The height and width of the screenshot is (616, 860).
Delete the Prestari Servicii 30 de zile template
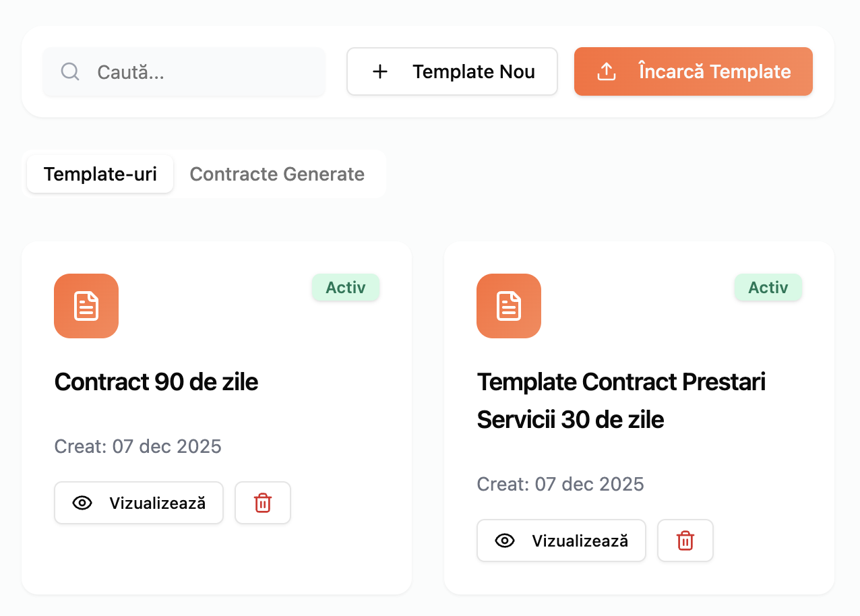[x=685, y=541]
